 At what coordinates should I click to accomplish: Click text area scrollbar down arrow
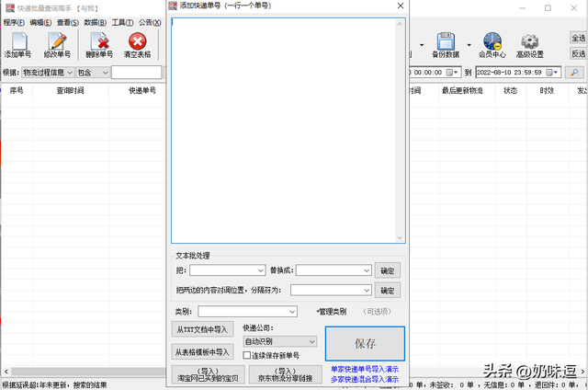pos(400,237)
